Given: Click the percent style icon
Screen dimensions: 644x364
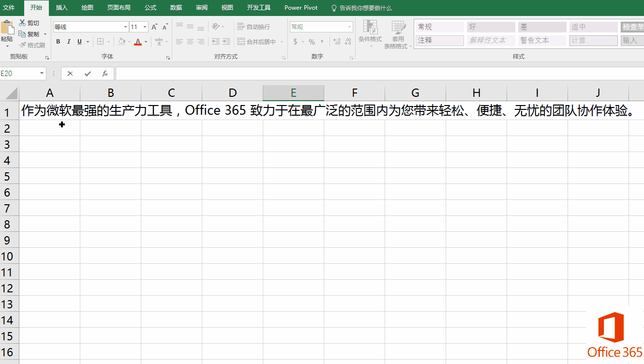Looking at the screenshot, I should [x=312, y=42].
